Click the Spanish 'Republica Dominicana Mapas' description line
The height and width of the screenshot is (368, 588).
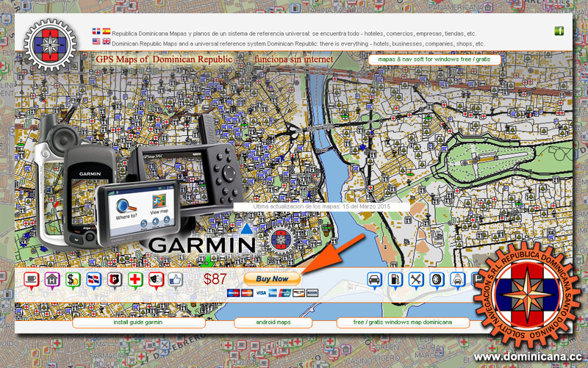(x=294, y=34)
